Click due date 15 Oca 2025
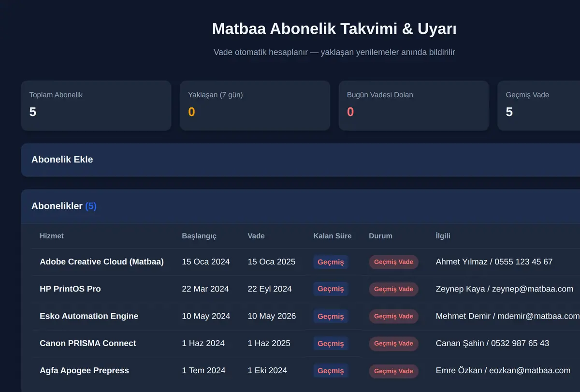Image resolution: width=580 pixels, height=392 pixels. (272, 262)
